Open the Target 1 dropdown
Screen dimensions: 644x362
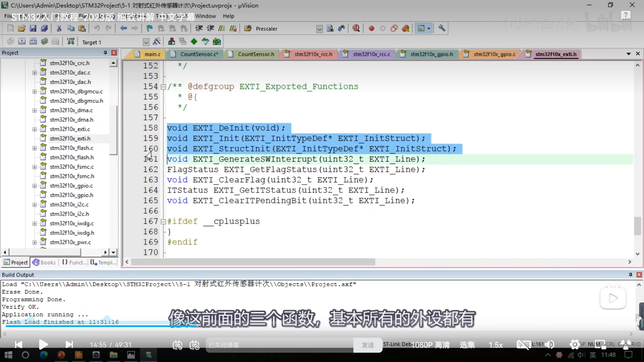(146, 42)
